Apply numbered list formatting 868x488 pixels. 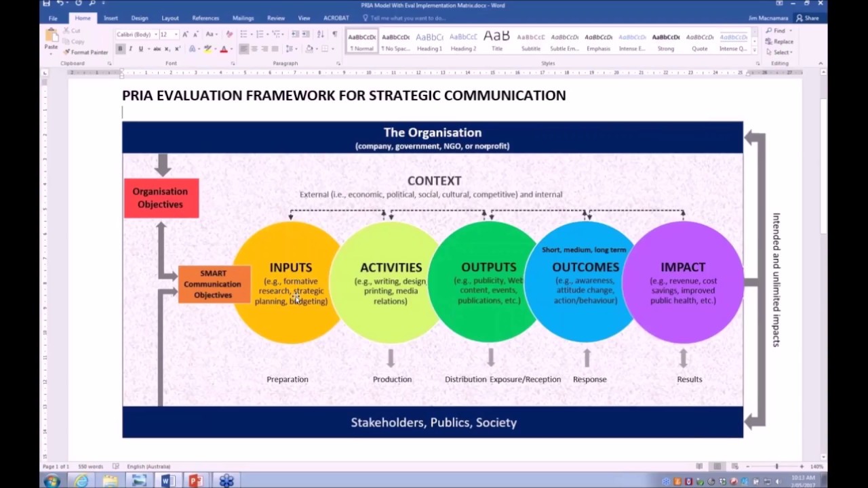pyautogui.click(x=260, y=34)
